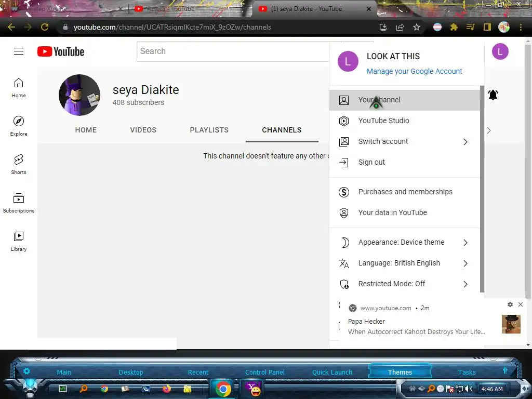Image resolution: width=532 pixels, height=399 pixels.
Task: Click the Yahoo Messenger taskbar icon
Action: [x=254, y=389]
